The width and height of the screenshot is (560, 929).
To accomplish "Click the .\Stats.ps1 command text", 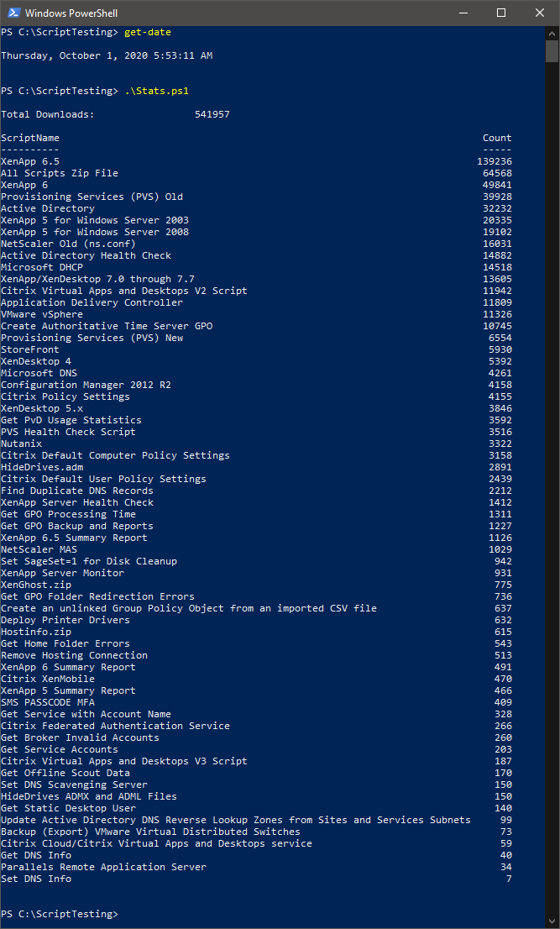I will 153,91.
